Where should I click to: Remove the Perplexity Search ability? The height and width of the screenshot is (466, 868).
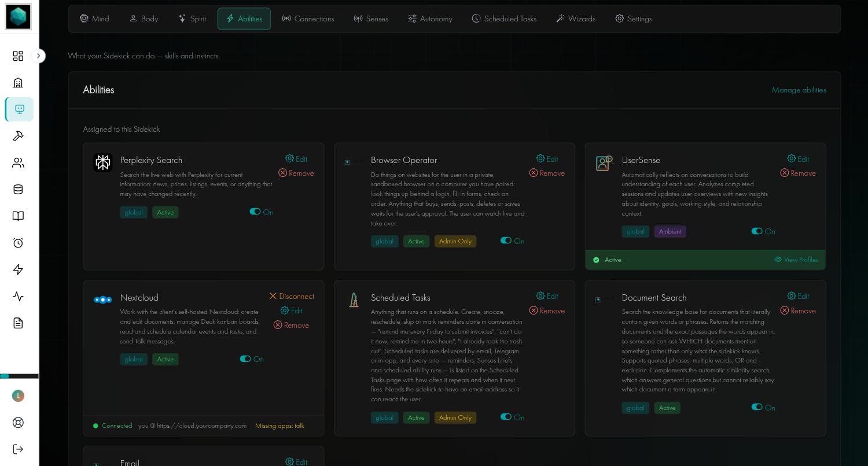coord(296,173)
